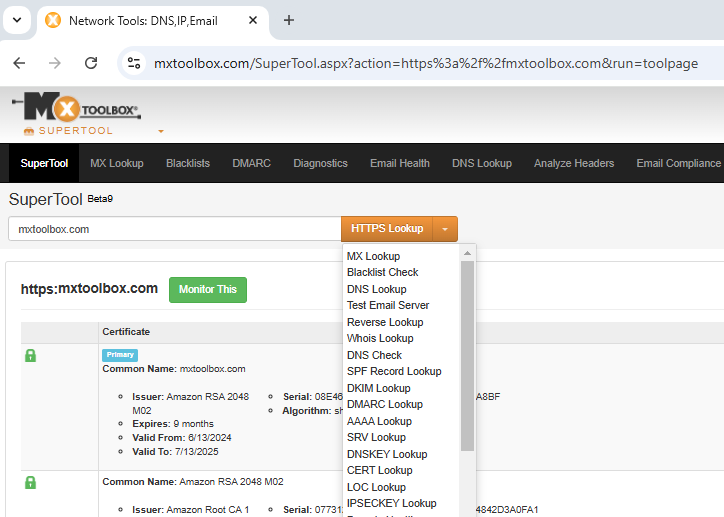Image resolution: width=724 pixels, height=517 pixels.
Task: Choose DKIM Lookup from dropdown
Action: pos(379,388)
